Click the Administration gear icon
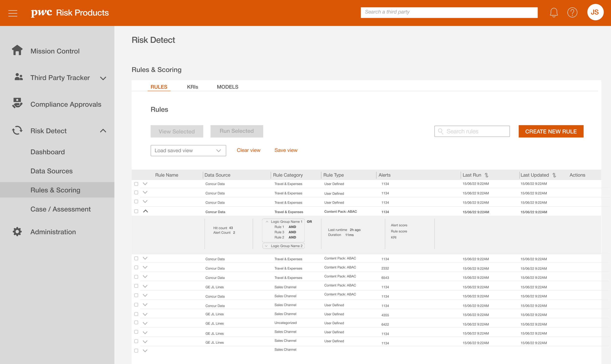This screenshot has height=364, width=611. tap(17, 231)
